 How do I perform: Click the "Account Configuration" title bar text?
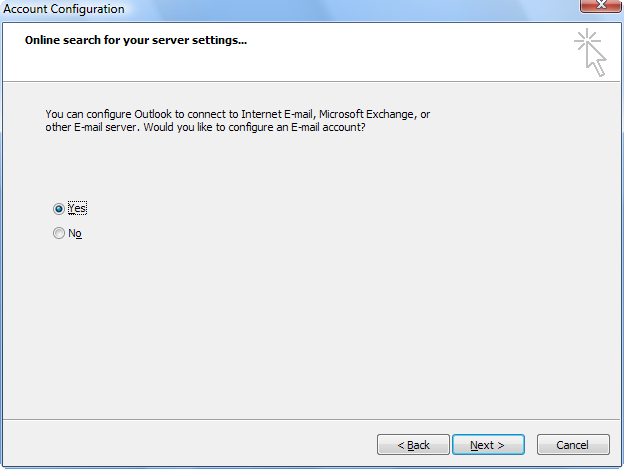(x=64, y=9)
